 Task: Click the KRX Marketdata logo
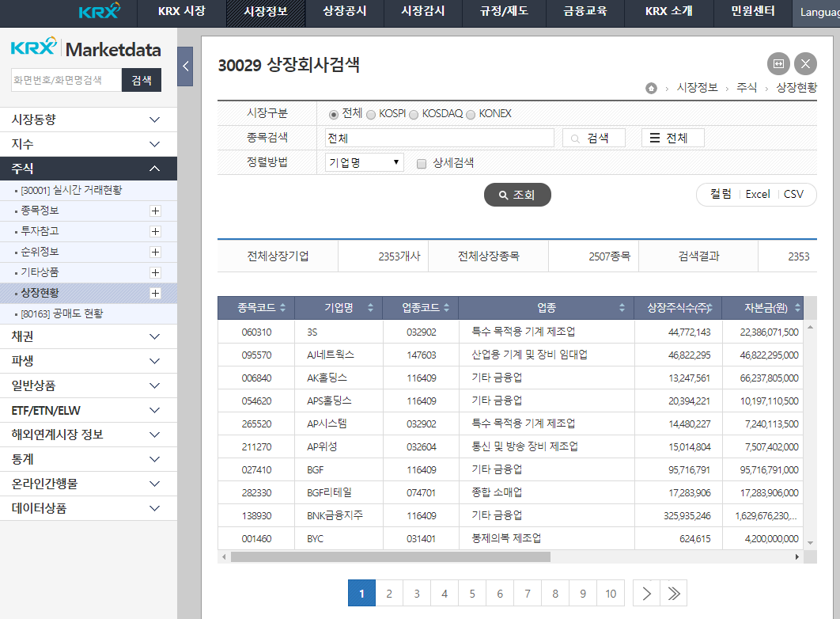point(86,48)
